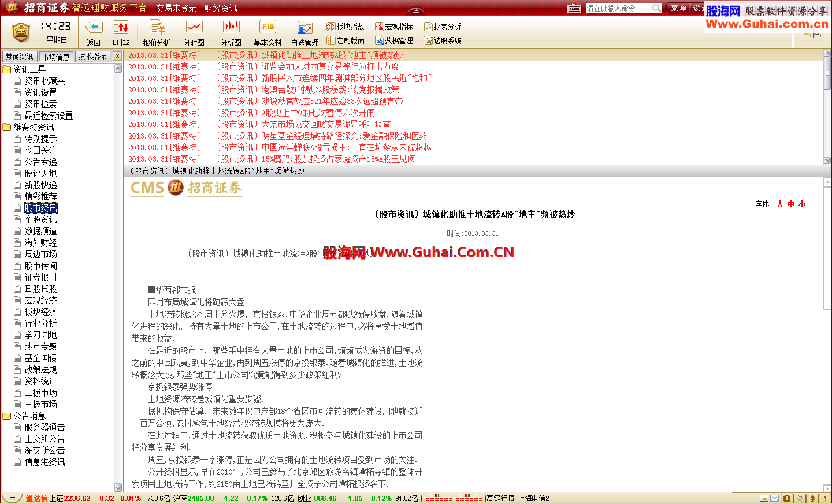Click 高级行情 in status bar
This screenshot has height=504, width=832.
click(x=500, y=498)
